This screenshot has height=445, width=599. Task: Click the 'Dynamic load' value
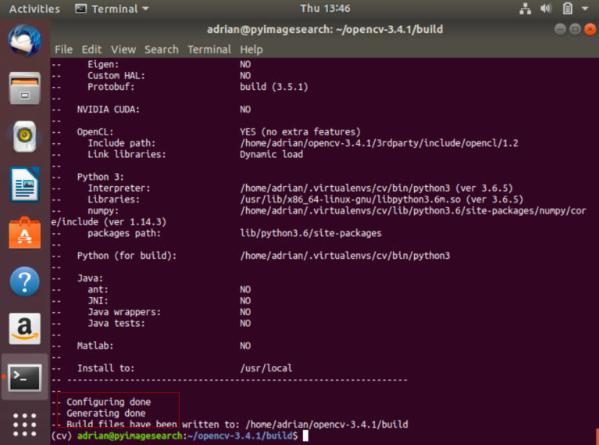tap(271, 155)
